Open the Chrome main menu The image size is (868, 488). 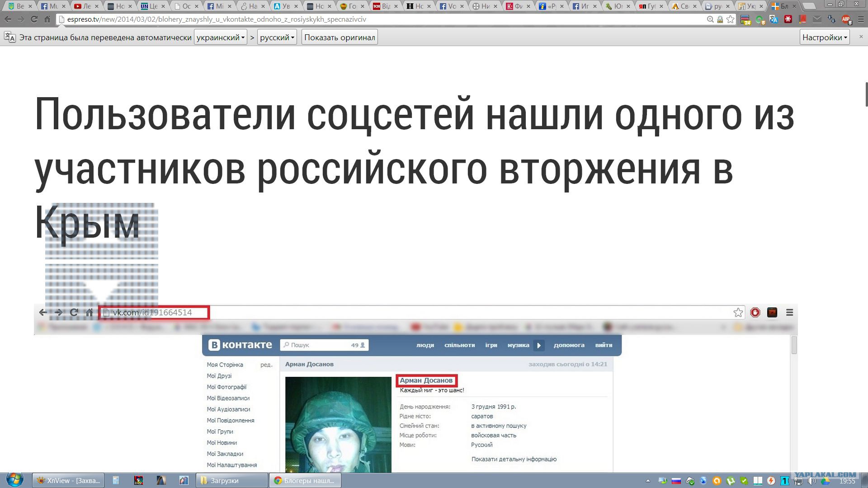coord(860,19)
